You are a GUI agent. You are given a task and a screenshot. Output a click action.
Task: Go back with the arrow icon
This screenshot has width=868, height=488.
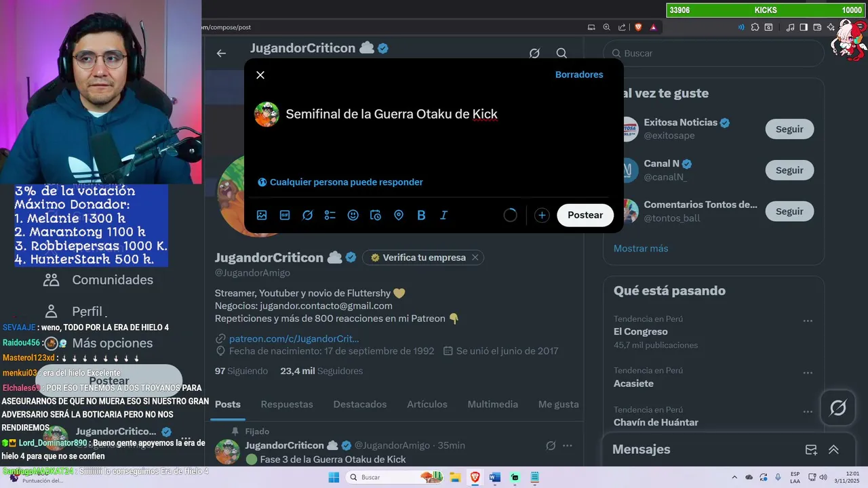tap(221, 53)
